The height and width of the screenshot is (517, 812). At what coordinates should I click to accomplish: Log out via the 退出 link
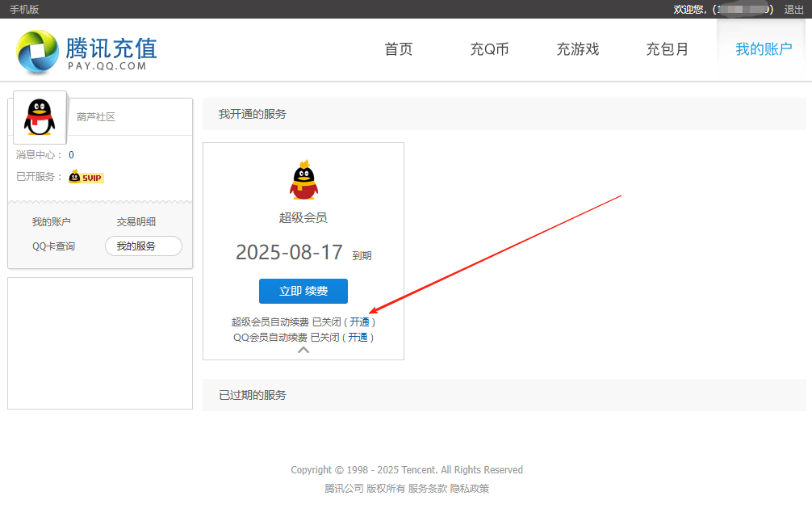pos(793,10)
